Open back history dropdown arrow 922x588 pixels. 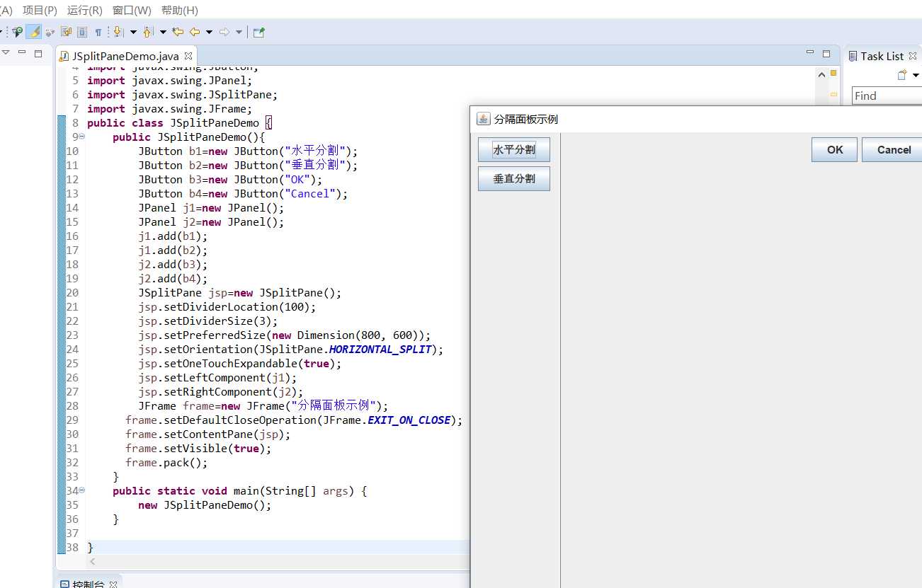(209, 32)
